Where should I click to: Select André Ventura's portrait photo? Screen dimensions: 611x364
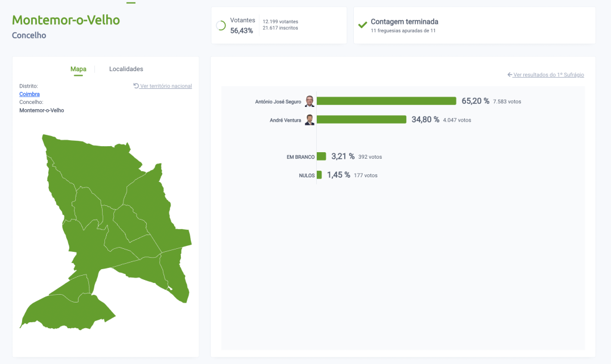(309, 120)
